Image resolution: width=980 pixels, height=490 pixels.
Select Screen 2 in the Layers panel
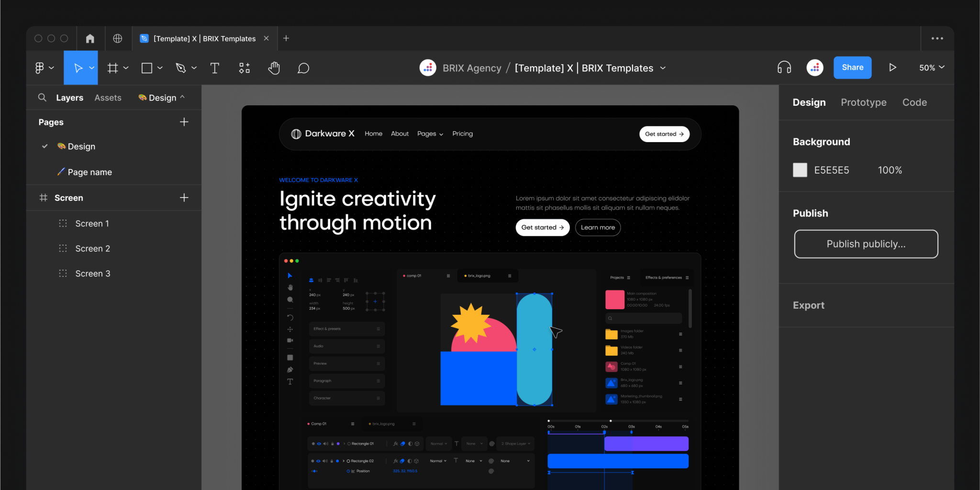(x=93, y=248)
